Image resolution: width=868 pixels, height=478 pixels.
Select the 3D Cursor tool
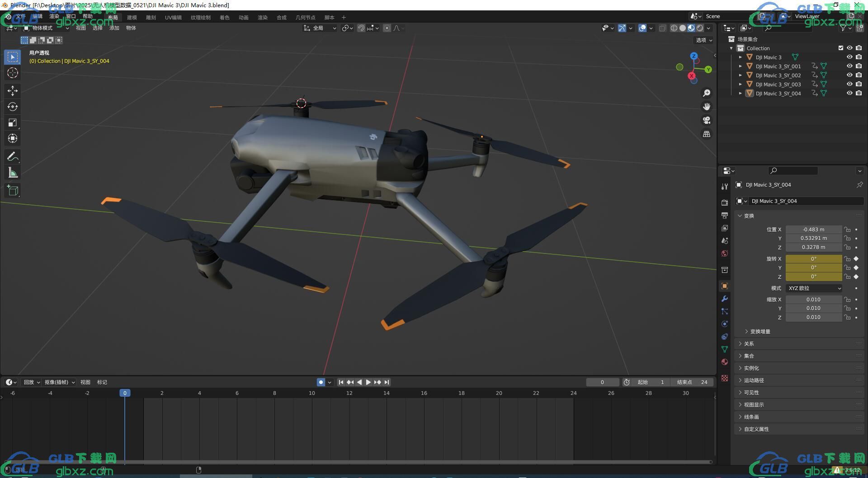click(13, 73)
